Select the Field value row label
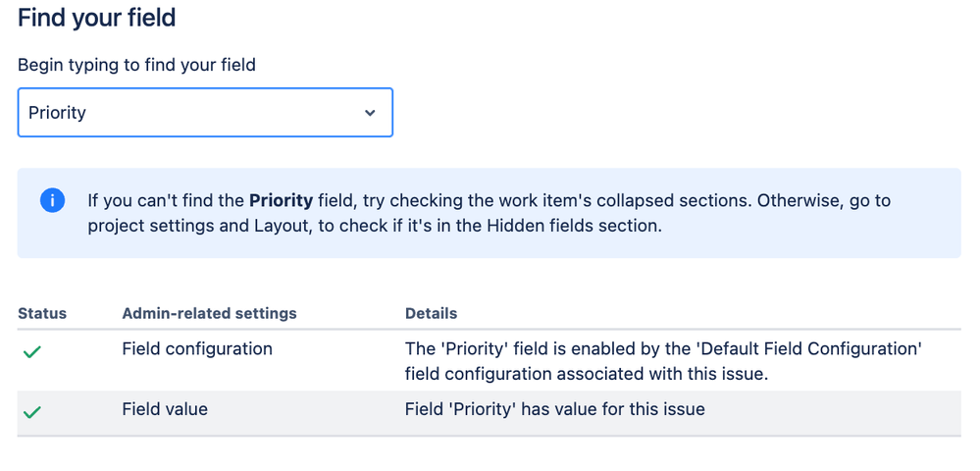The image size is (980, 471). pyautogui.click(x=165, y=409)
